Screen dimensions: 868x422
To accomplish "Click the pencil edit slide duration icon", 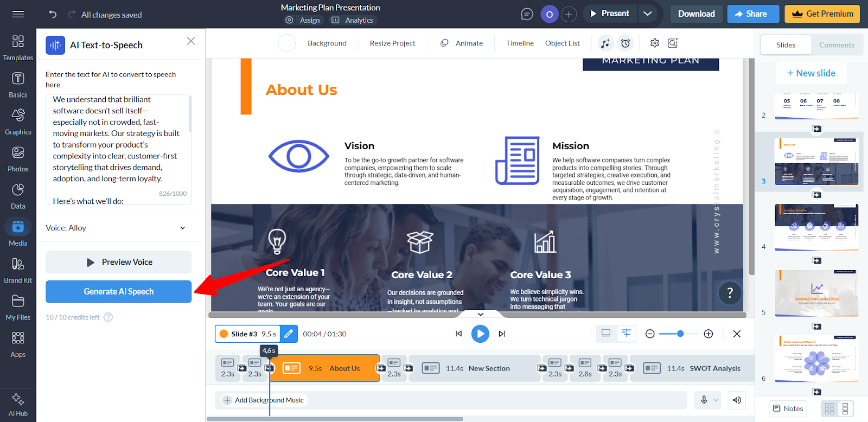I will (289, 334).
